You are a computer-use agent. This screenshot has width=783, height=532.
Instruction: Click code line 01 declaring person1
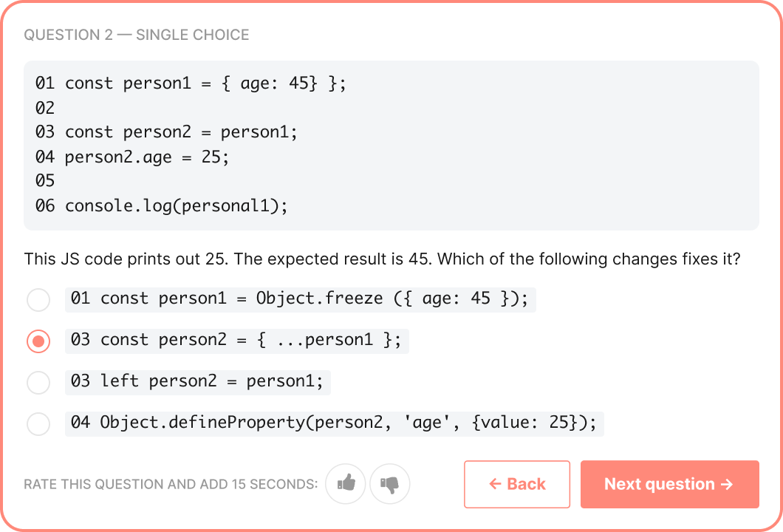coord(191,83)
